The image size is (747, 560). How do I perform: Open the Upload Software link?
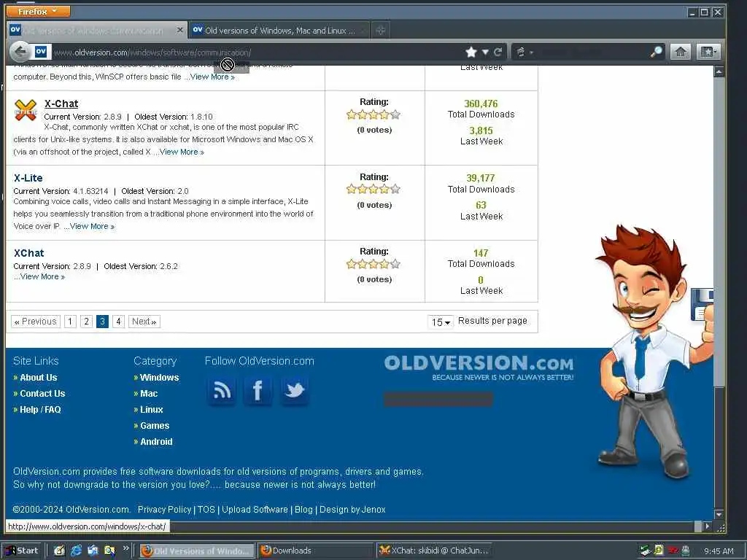[x=255, y=510]
